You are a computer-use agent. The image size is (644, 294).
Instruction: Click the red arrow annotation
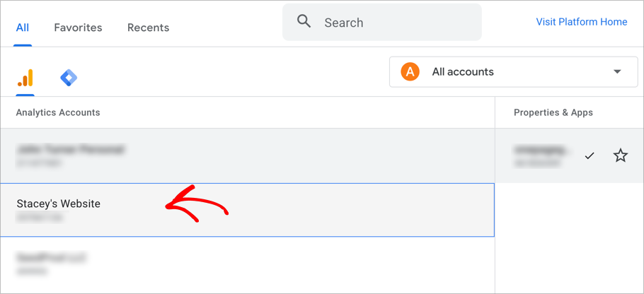tap(197, 204)
